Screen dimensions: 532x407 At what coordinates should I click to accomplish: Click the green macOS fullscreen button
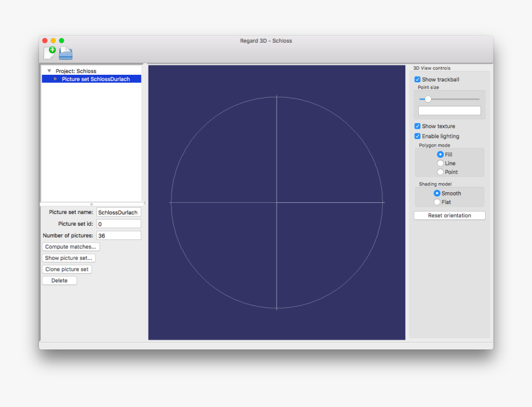pyautogui.click(x=61, y=41)
